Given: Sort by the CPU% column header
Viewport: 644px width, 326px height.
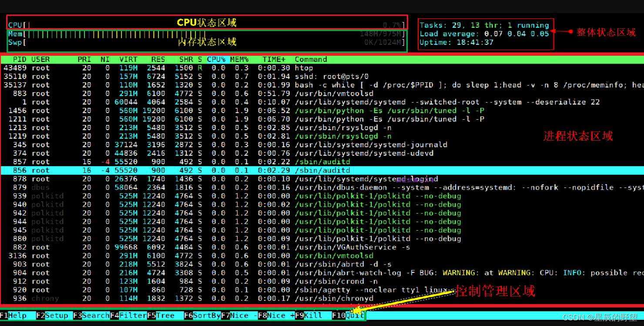Looking at the screenshot, I should 216,60.
